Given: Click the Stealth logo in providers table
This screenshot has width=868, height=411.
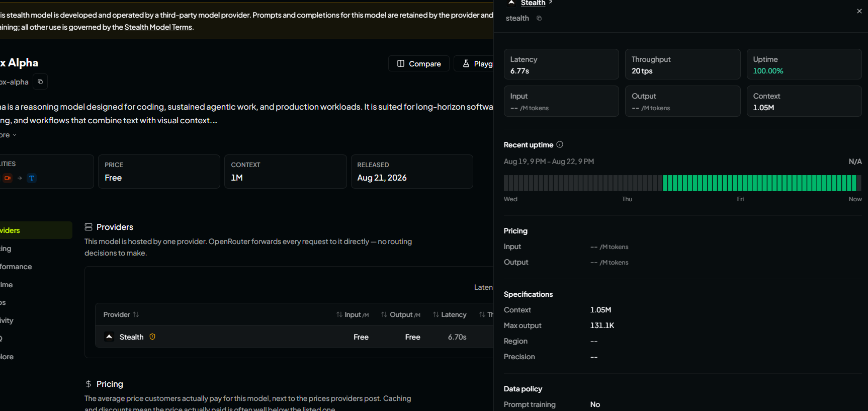Looking at the screenshot, I should (x=109, y=337).
